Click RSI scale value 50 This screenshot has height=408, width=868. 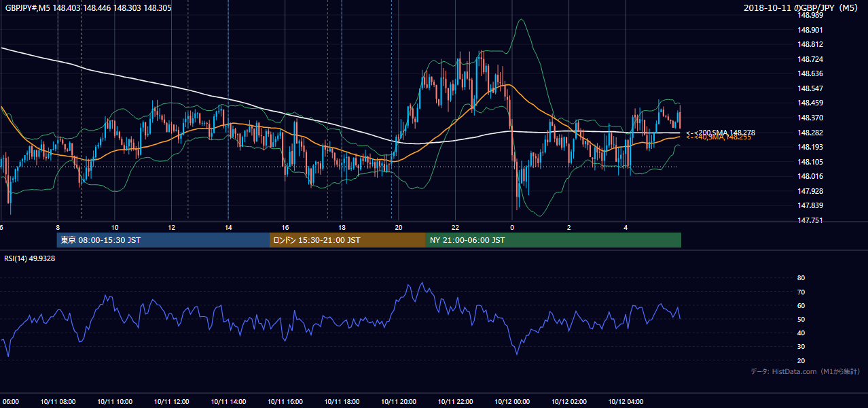[801, 319]
